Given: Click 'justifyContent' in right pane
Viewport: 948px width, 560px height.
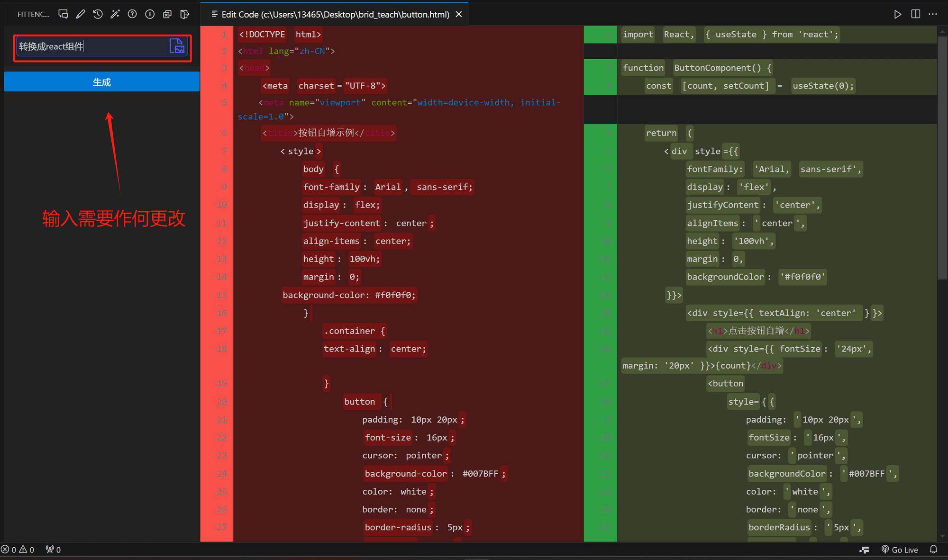Looking at the screenshot, I should 723,205.
